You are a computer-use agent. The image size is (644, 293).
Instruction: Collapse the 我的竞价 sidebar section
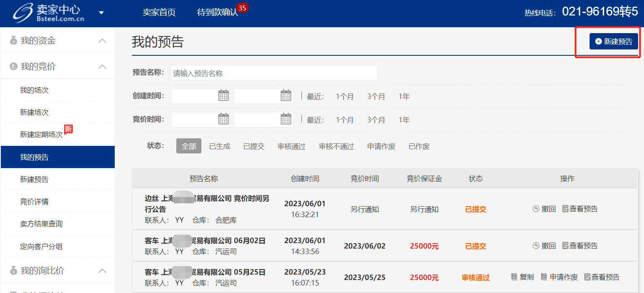tap(102, 67)
